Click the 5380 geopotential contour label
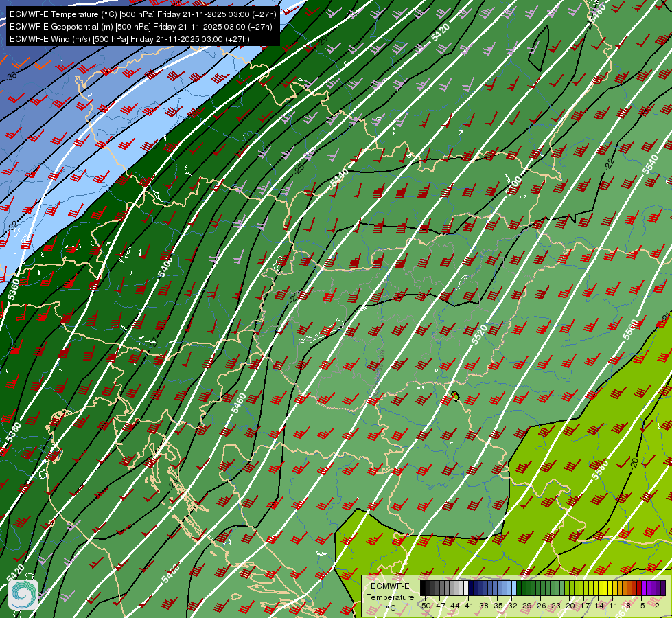The width and height of the screenshot is (672, 618). pyautogui.click(x=14, y=433)
